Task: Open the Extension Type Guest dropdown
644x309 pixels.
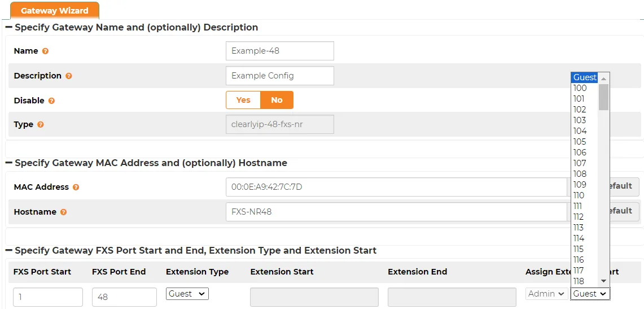Action: (187, 294)
